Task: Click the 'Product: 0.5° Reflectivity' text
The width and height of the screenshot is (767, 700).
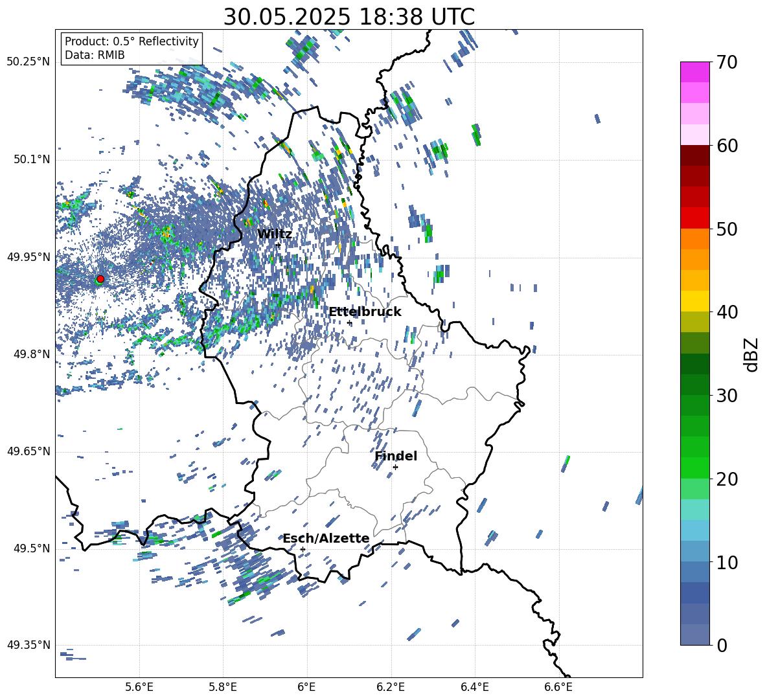Action: [132, 41]
